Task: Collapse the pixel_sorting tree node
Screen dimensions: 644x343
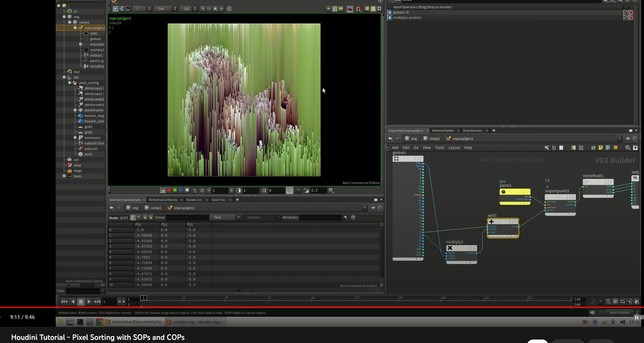Action: tap(69, 83)
